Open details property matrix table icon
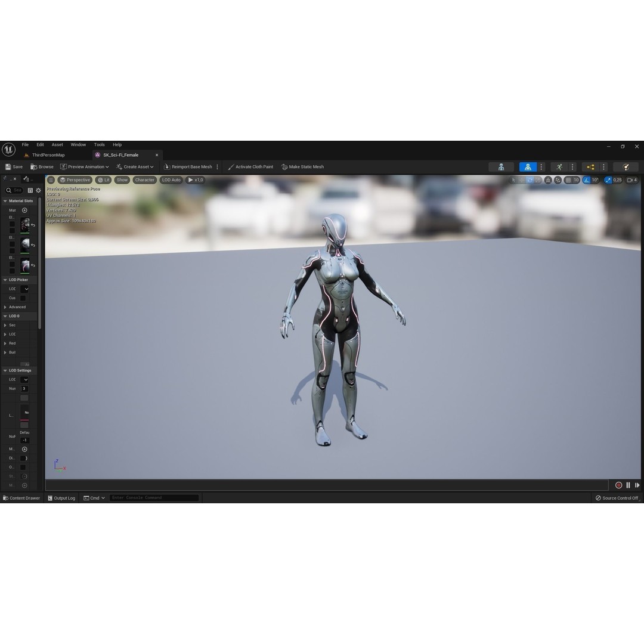Viewport: 644px width, 644px height. point(30,190)
